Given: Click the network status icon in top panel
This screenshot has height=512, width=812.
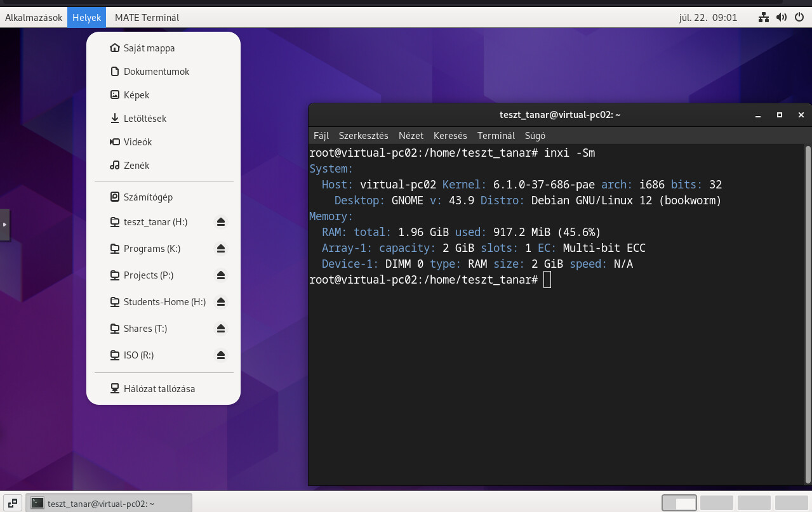Looking at the screenshot, I should tap(764, 18).
